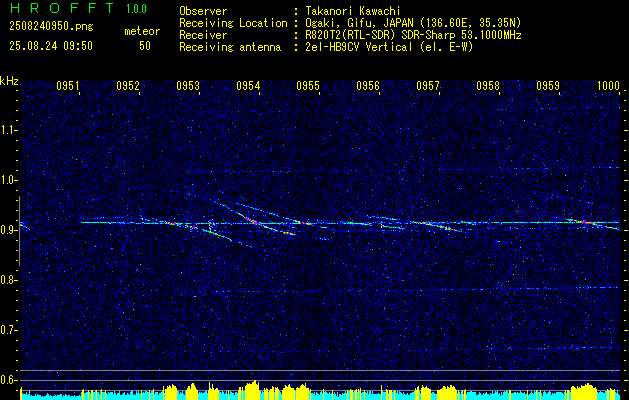Click the HROFFT program title
Viewport: 629px width, 400px height.
click(61, 8)
